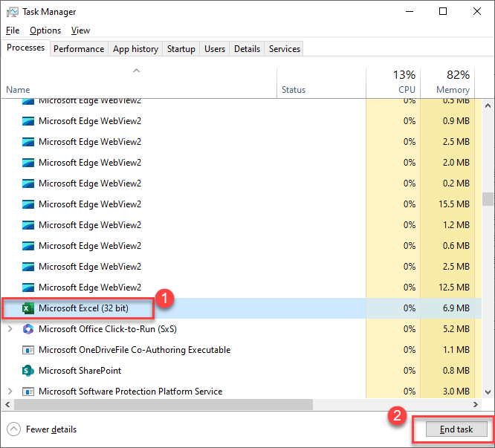Select Microsoft OneDriveFile Co-Authoring Executable name
This screenshot has width=495, height=448.
pos(135,350)
